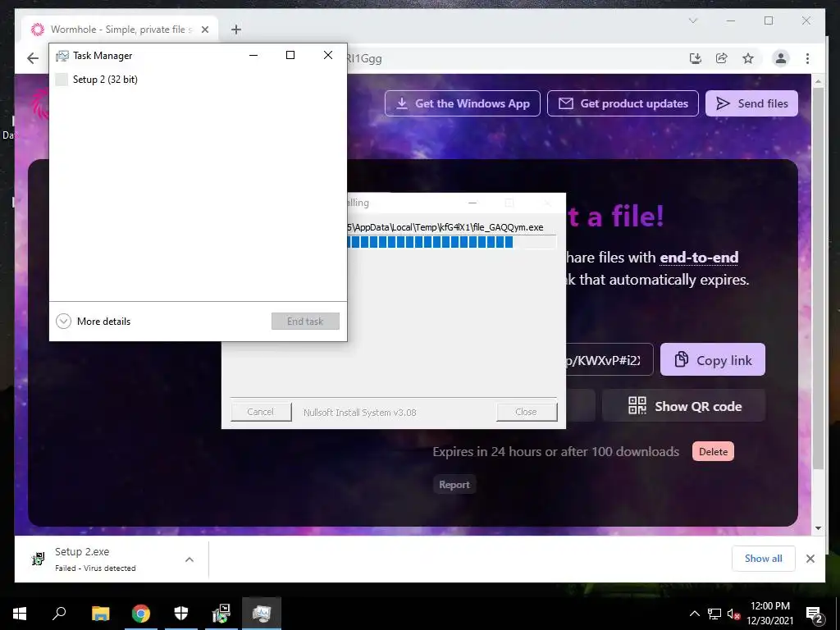Image resolution: width=840 pixels, height=630 pixels.
Task: Click the End task button
Action: point(305,321)
